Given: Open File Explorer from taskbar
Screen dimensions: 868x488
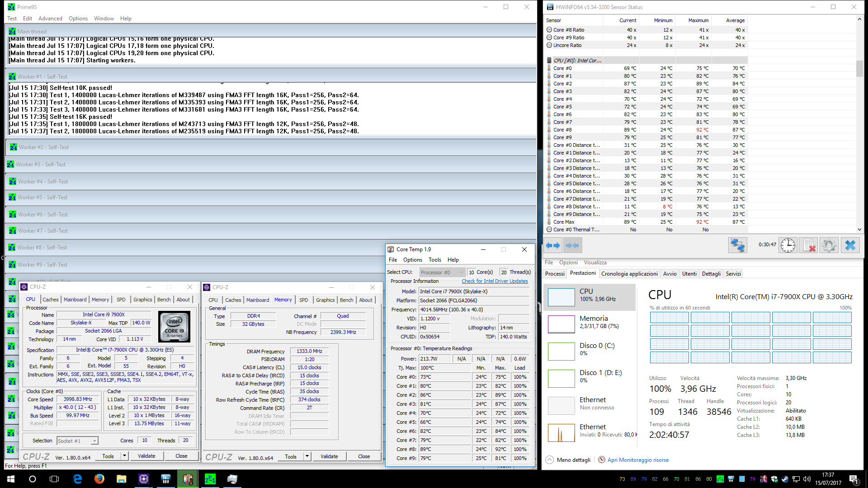Looking at the screenshot, I should pos(121,479).
